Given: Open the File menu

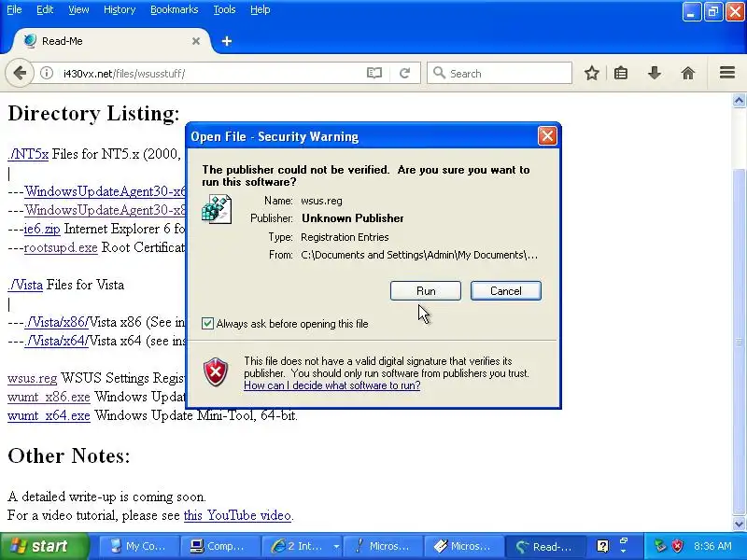Looking at the screenshot, I should click(14, 9).
